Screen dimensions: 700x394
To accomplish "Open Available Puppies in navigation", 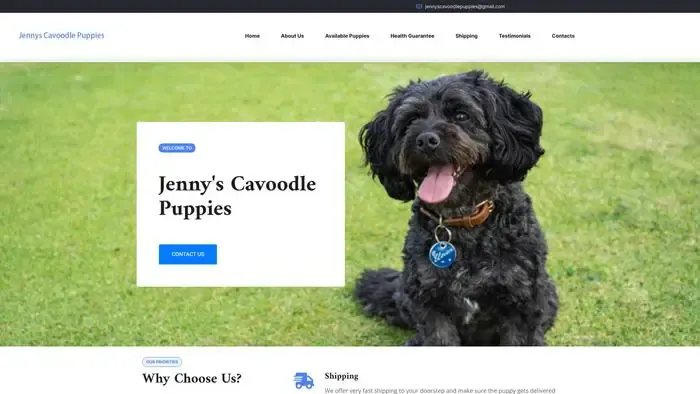I will pyautogui.click(x=347, y=36).
